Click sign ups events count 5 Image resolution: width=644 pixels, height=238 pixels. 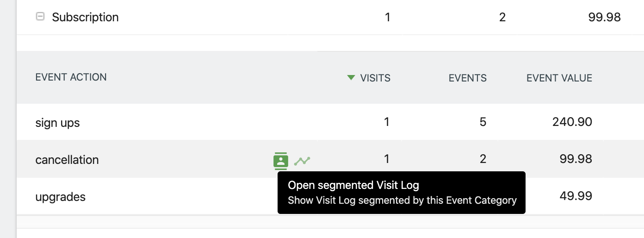click(x=483, y=122)
